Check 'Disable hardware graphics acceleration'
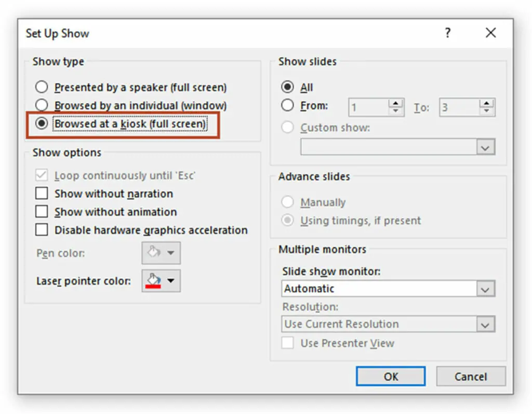Viewport: 532px width, 414px height. click(42, 230)
